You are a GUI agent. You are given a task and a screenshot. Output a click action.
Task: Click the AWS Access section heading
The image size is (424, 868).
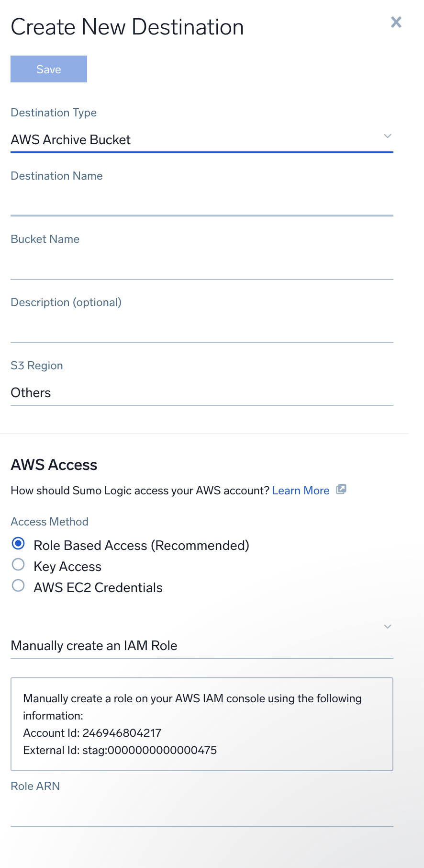pyautogui.click(x=54, y=465)
